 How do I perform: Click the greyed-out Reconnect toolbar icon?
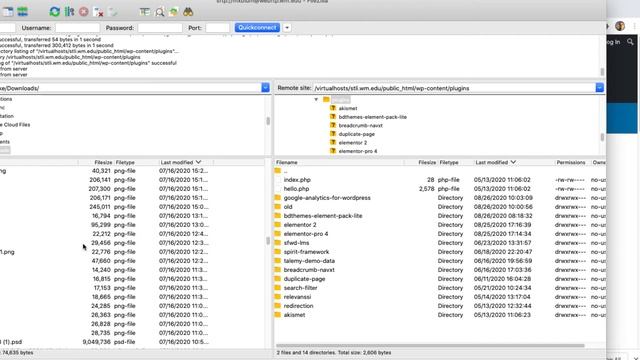click(x=113, y=12)
